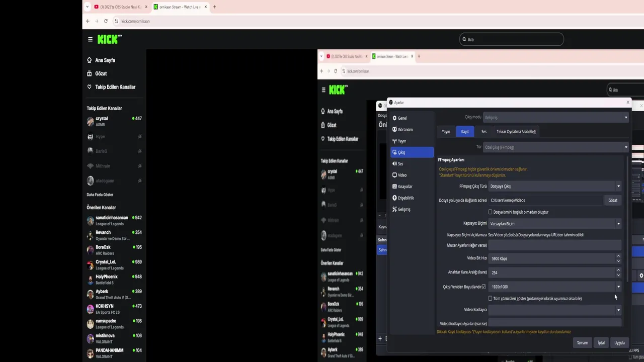Open the Tekrar Oynatma Arabelleği tab

[x=516, y=132]
